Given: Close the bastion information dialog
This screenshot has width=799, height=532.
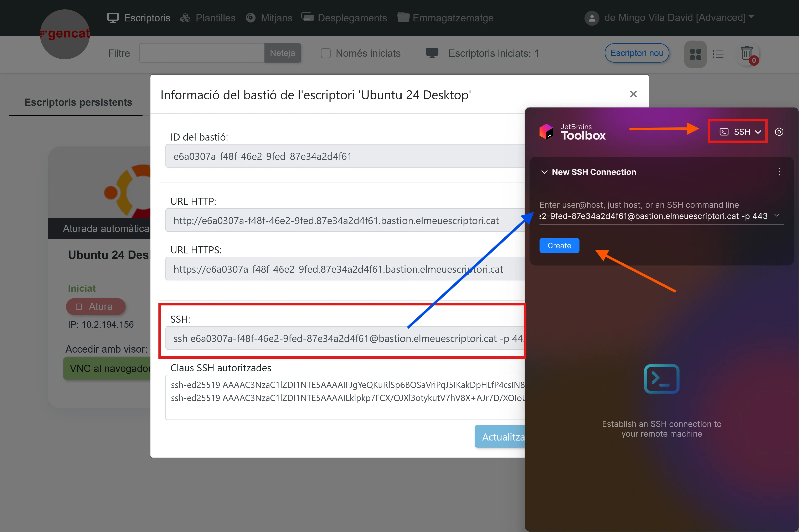Looking at the screenshot, I should click(633, 94).
